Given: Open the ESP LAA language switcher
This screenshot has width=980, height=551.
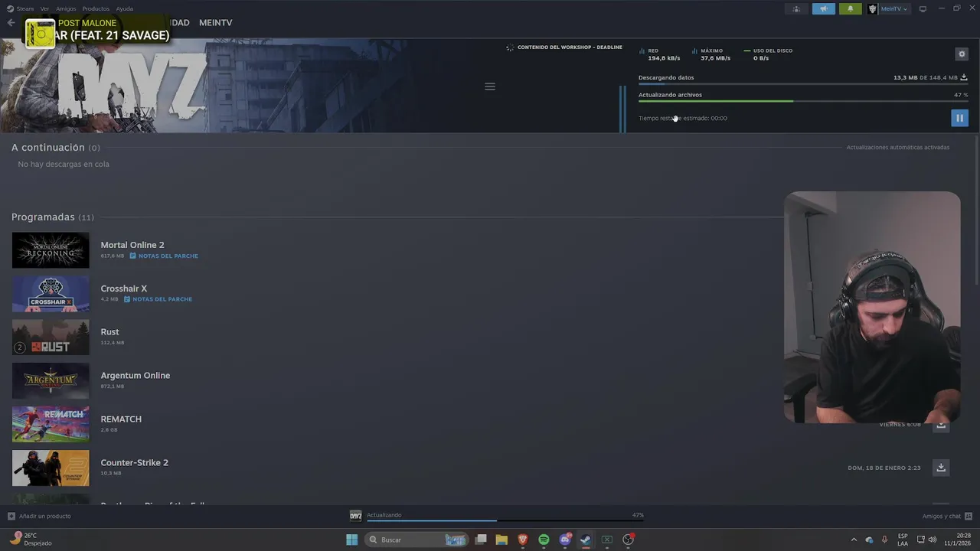Looking at the screenshot, I should tap(903, 540).
